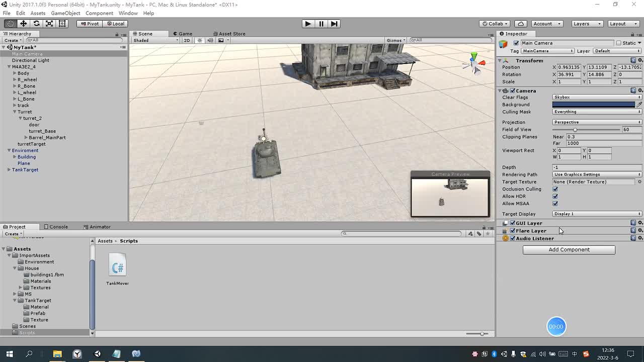Uncheck Occlusion Culling
Image resolution: width=644 pixels, height=362 pixels.
555,189
